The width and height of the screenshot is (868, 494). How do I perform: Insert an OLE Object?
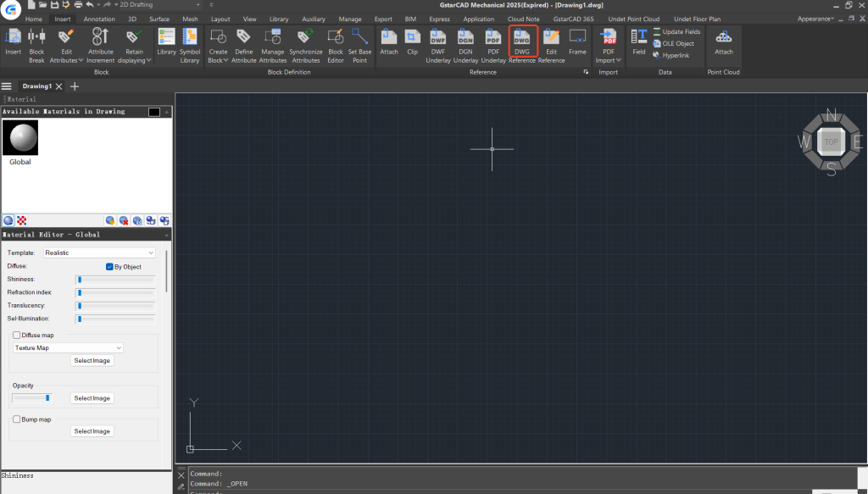click(673, 43)
